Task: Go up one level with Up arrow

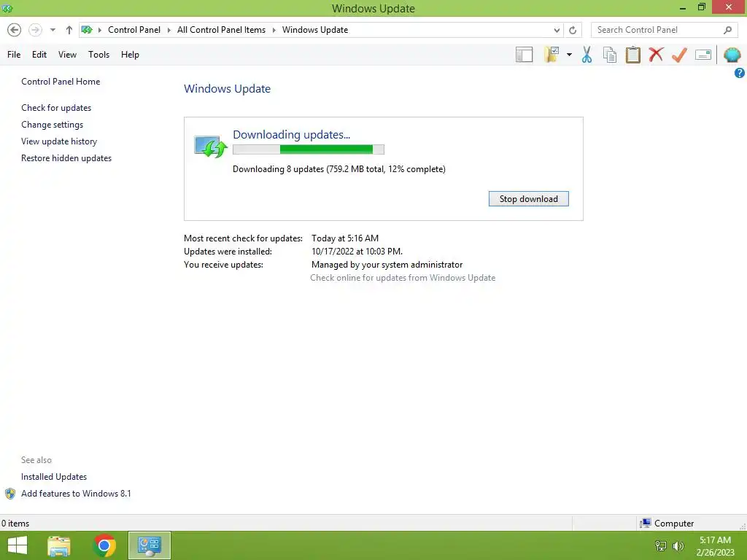Action: pos(69,30)
